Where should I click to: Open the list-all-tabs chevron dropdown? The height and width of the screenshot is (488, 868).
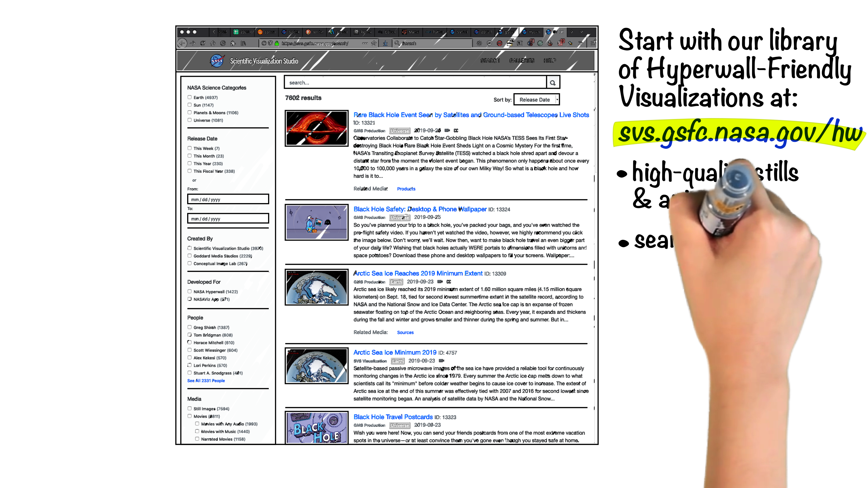[581, 32]
